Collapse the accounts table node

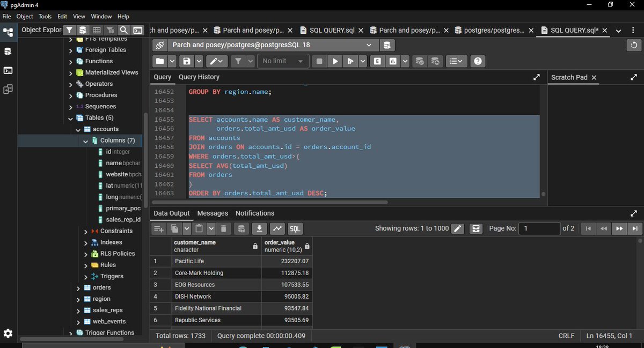(x=78, y=129)
